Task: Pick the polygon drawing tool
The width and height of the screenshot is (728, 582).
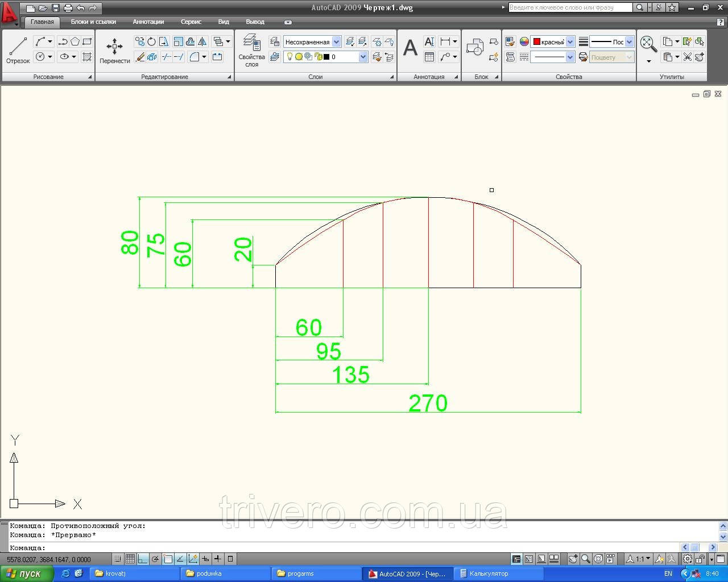Action: (75, 41)
